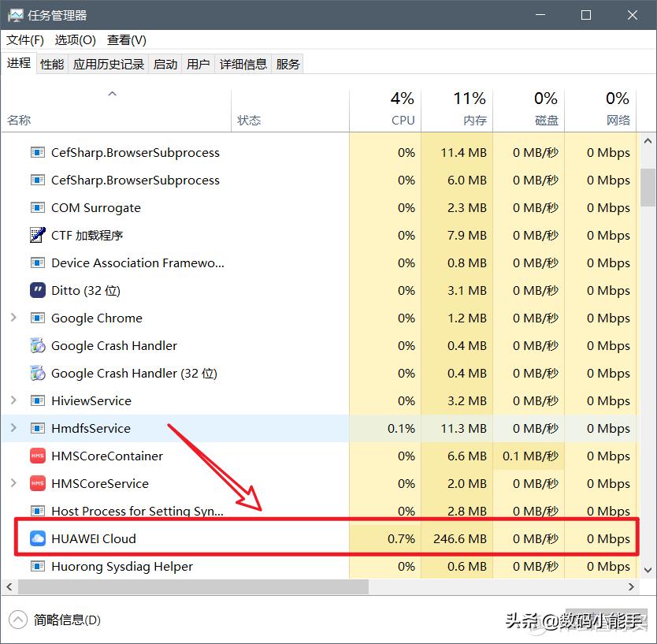Select the Google Chrome process icon
Viewport: 657px width, 644px height.
click(x=37, y=318)
